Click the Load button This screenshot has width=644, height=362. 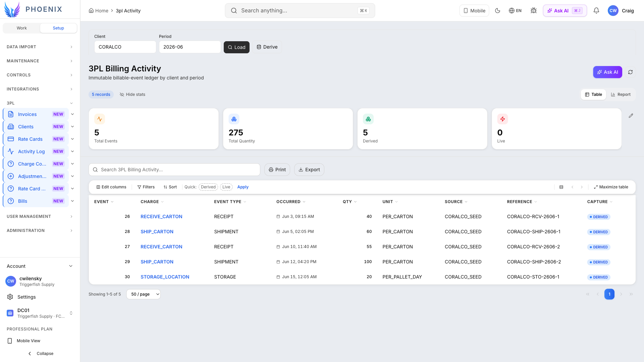tap(236, 47)
